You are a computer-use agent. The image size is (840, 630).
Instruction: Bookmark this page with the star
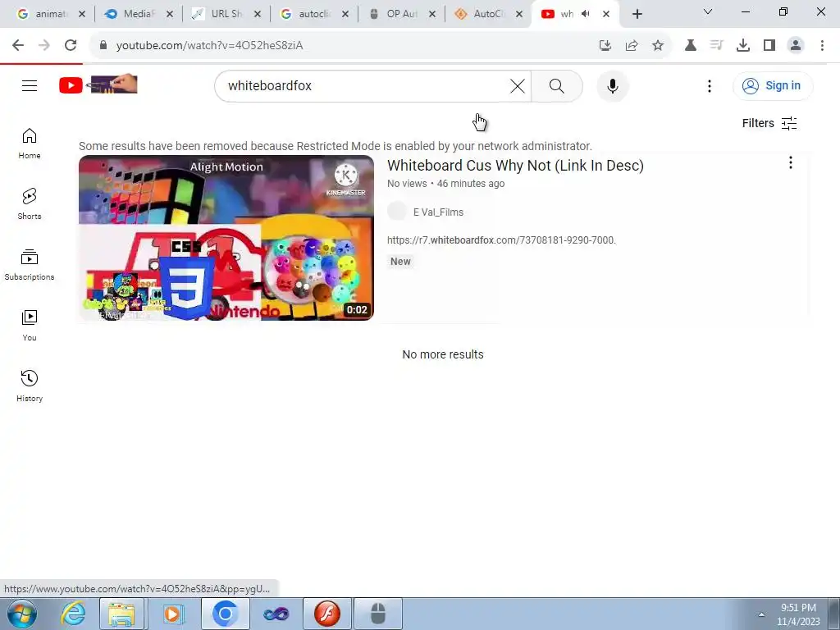(x=658, y=46)
